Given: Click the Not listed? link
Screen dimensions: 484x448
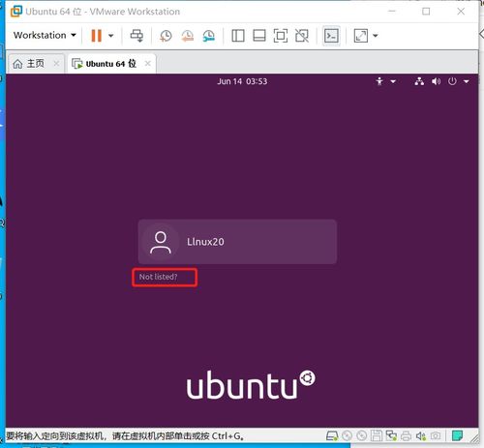Looking at the screenshot, I should pyautogui.click(x=158, y=277).
